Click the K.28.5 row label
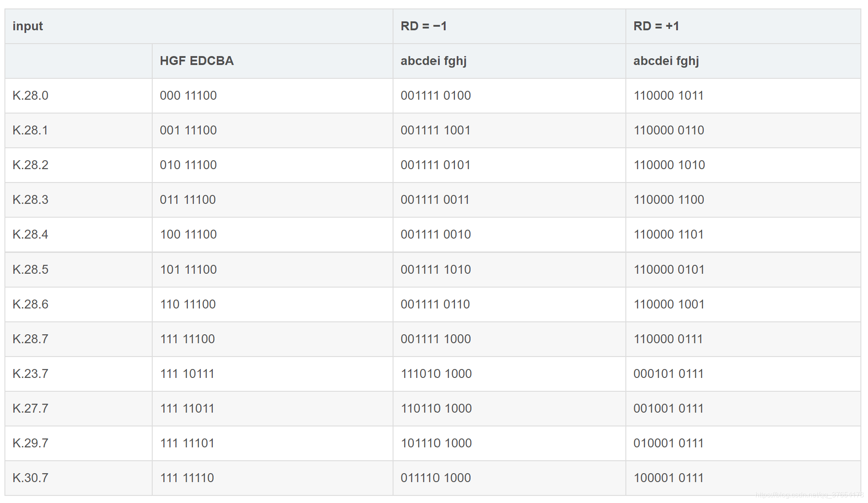The height and width of the screenshot is (503, 868). [x=30, y=270]
